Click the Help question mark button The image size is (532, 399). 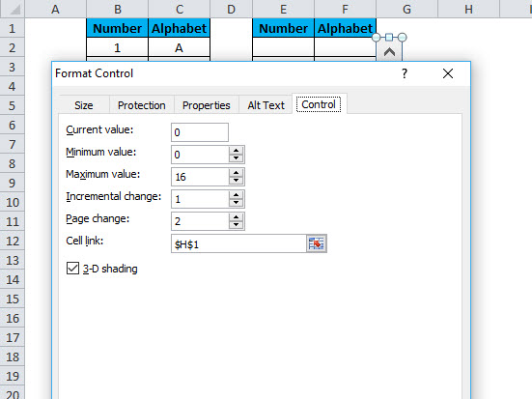(405, 73)
